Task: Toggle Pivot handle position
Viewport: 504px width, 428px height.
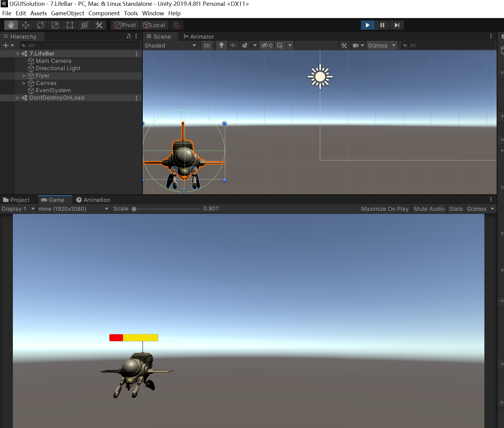Action: [125, 25]
